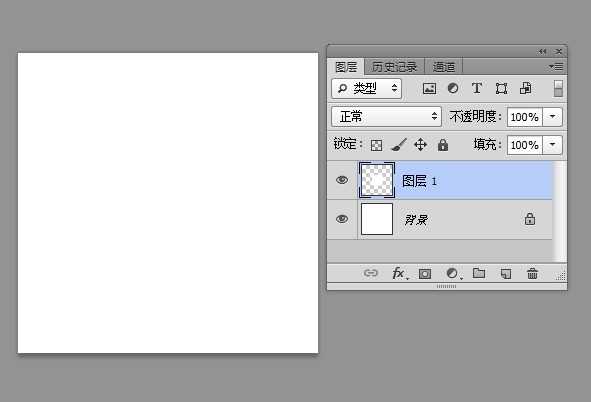Open the 类型 filter type dropdown
Image resolution: width=591 pixels, height=402 pixels.
[x=366, y=89]
